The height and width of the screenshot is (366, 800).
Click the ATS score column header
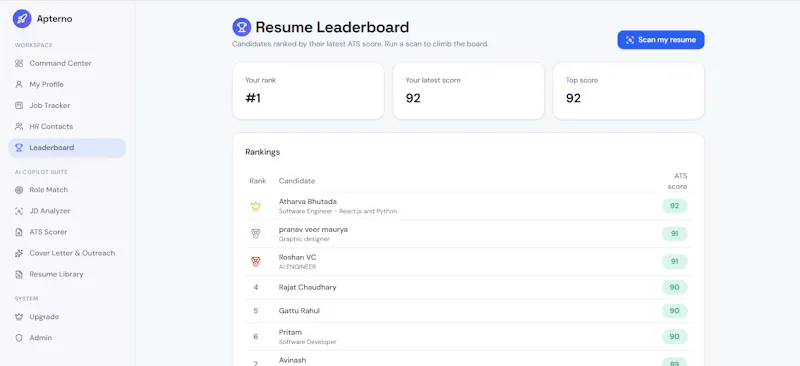click(678, 181)
